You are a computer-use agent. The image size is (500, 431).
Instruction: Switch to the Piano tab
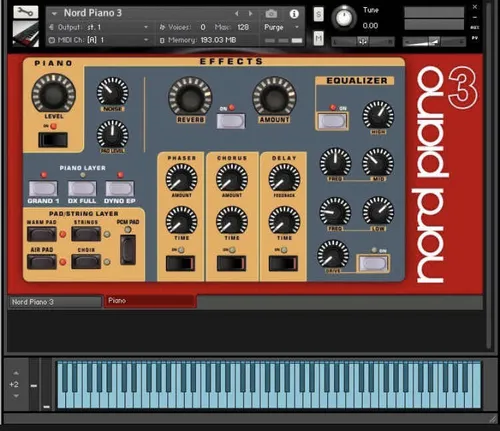(150, 301)
